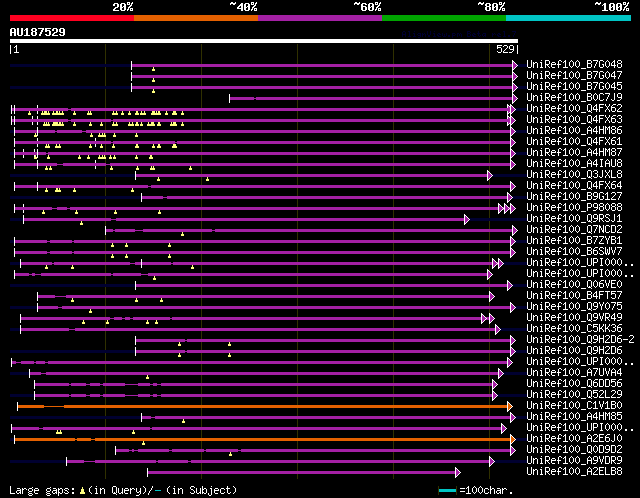
Task: Click the Large gaps legend text
Action: click(x=123, y=490)
